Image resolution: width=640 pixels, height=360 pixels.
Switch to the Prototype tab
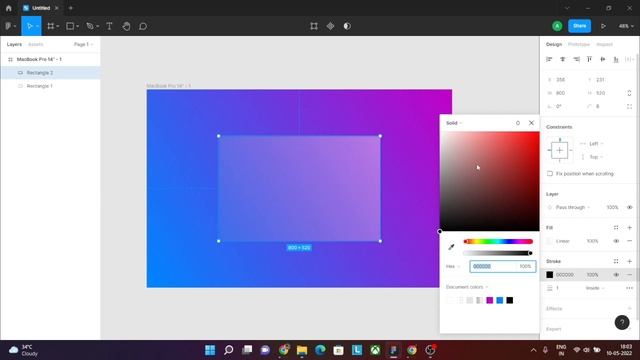579,44
